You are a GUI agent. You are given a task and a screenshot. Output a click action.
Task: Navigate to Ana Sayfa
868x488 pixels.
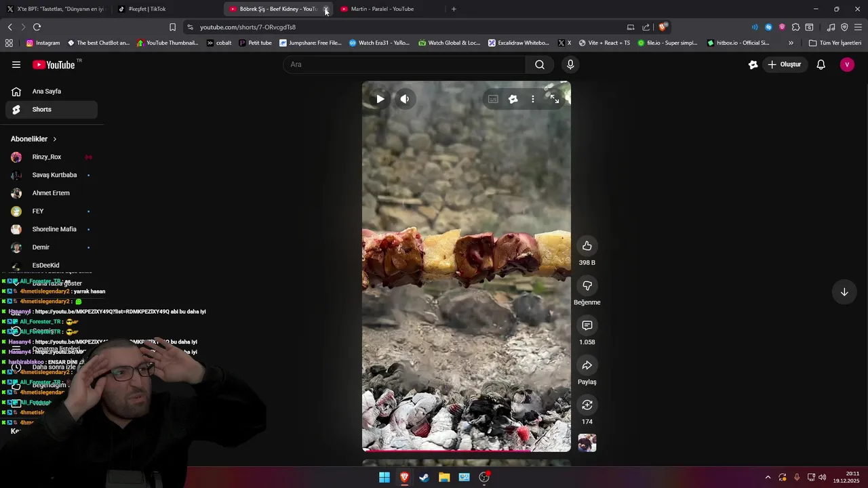(x=52, y=91)
